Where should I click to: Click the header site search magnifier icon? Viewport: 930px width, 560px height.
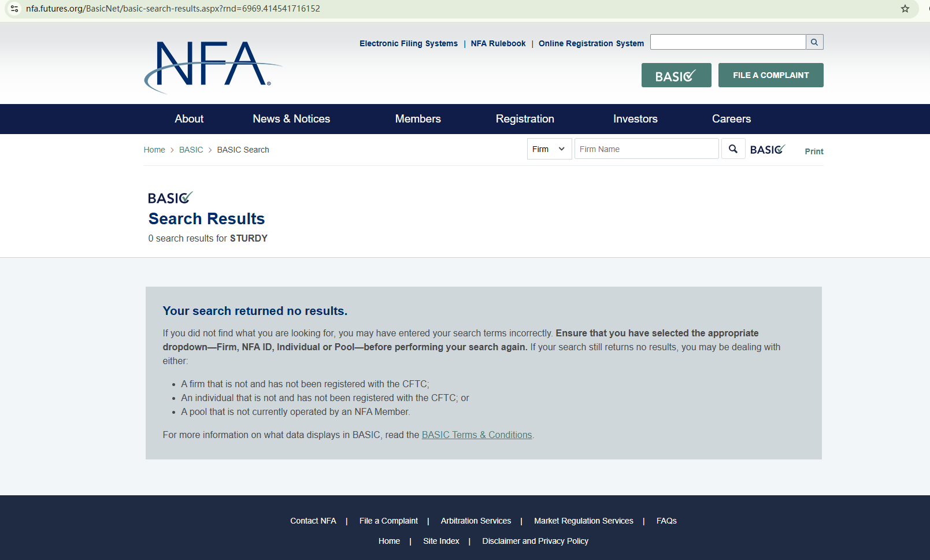(814, 42)
